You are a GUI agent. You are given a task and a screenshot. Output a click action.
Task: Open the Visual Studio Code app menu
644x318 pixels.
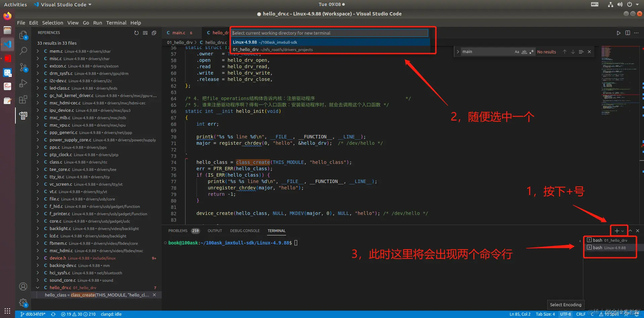coord(63,4)
